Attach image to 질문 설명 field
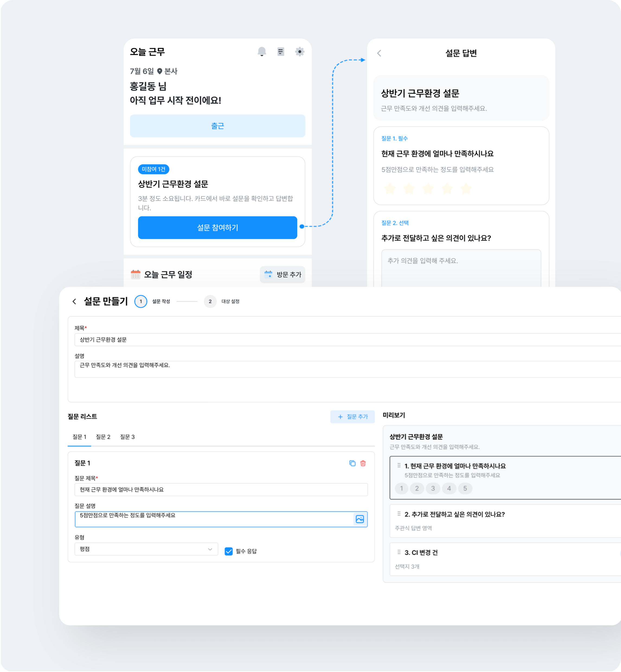 point(359,519)
